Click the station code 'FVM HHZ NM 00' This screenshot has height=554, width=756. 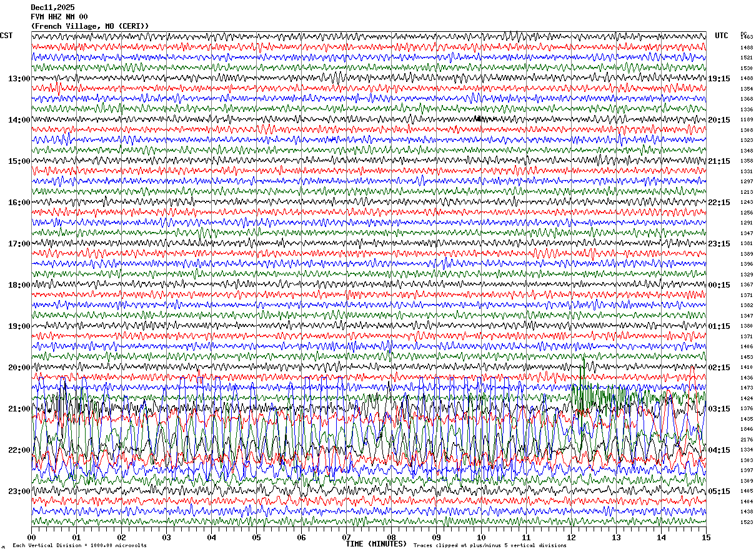click(x=59, y=17)
